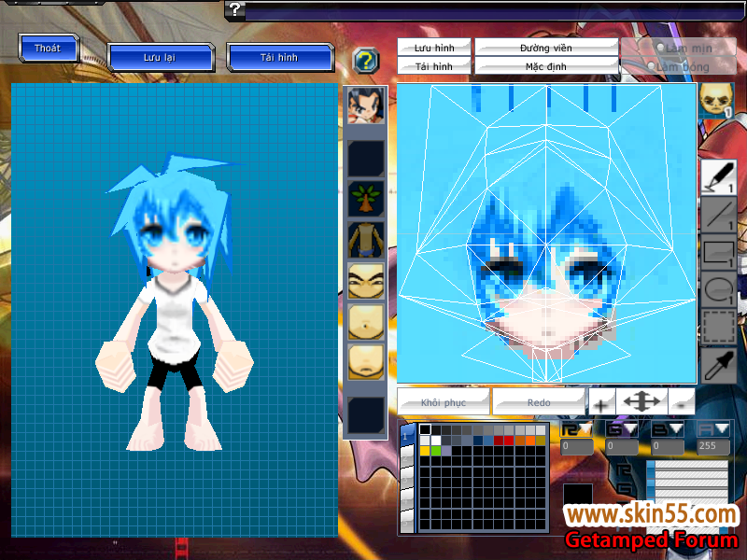Screen dimensions: 747x560
Task: Click the white Tải hình button
Action: [x=434, y=66]
